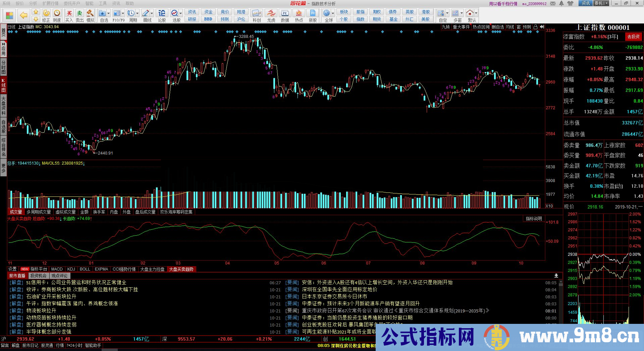Toggle the 窗 window option
644x351 pixels.
519,27
